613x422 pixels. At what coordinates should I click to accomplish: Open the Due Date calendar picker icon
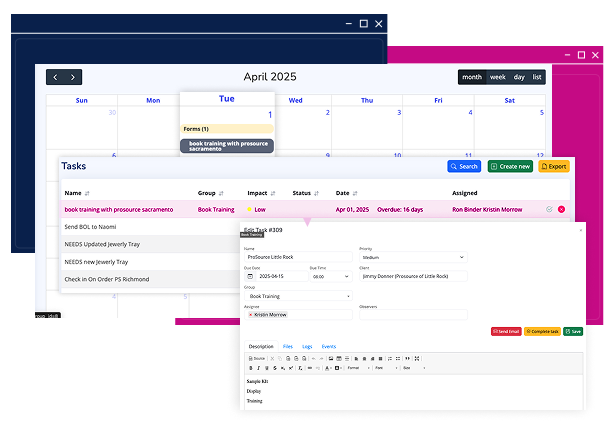[x=250, y=276]
